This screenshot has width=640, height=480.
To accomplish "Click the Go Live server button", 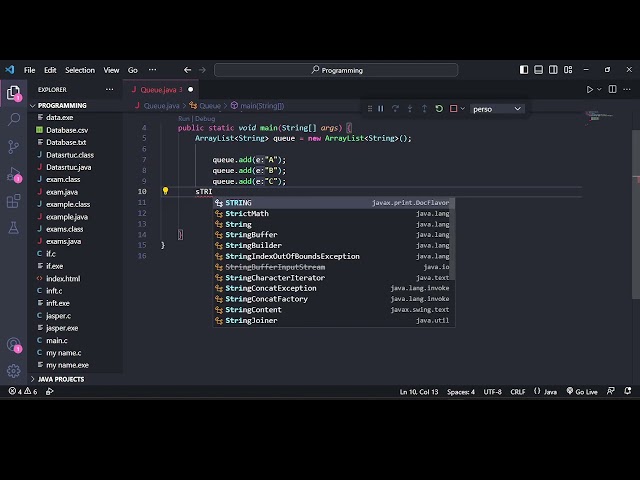I will point(582,392).
